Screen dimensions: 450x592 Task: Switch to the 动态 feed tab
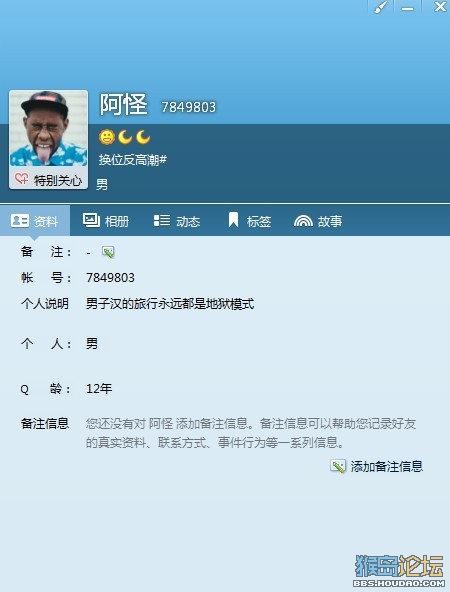click(177, 220)
